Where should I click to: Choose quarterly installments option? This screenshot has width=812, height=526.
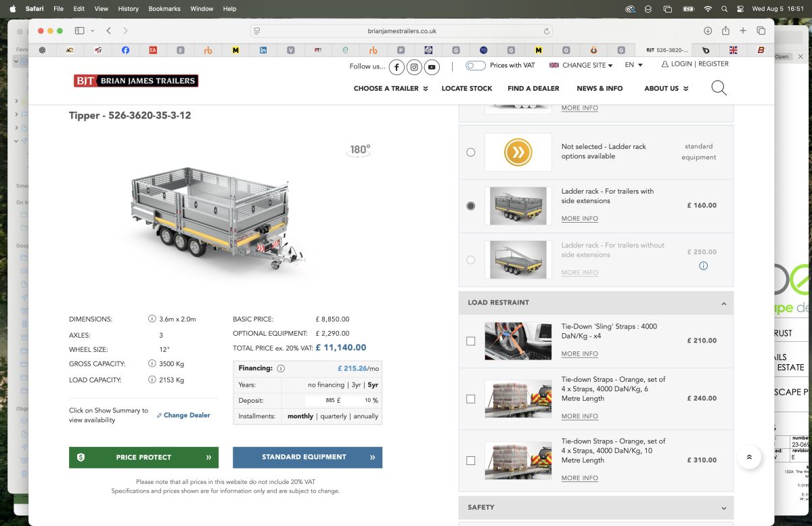334,416
